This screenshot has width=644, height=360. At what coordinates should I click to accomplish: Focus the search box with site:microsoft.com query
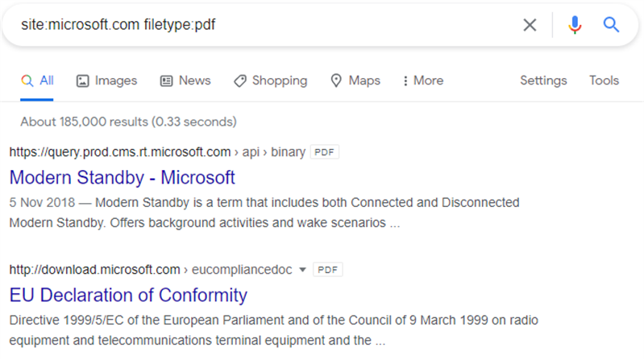point(263,25)
